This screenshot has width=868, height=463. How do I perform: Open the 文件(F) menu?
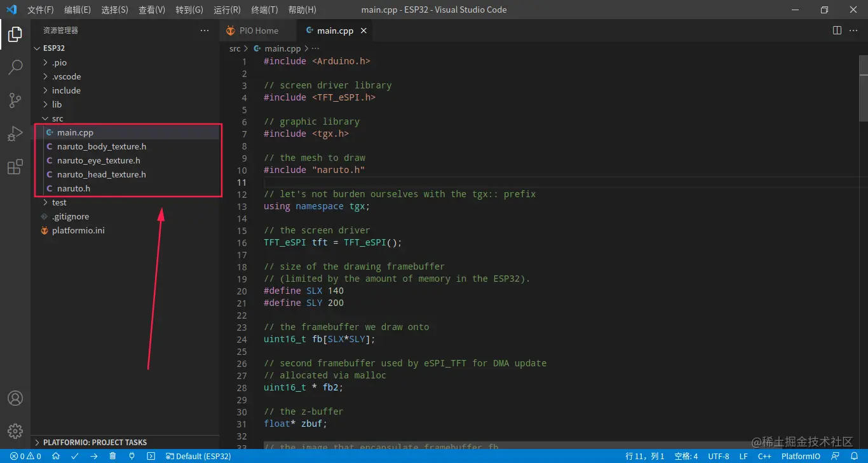point(41,10)
